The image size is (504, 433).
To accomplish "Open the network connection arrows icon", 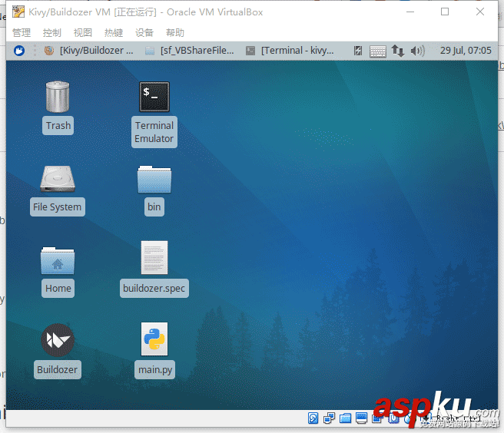I will 398,51.
